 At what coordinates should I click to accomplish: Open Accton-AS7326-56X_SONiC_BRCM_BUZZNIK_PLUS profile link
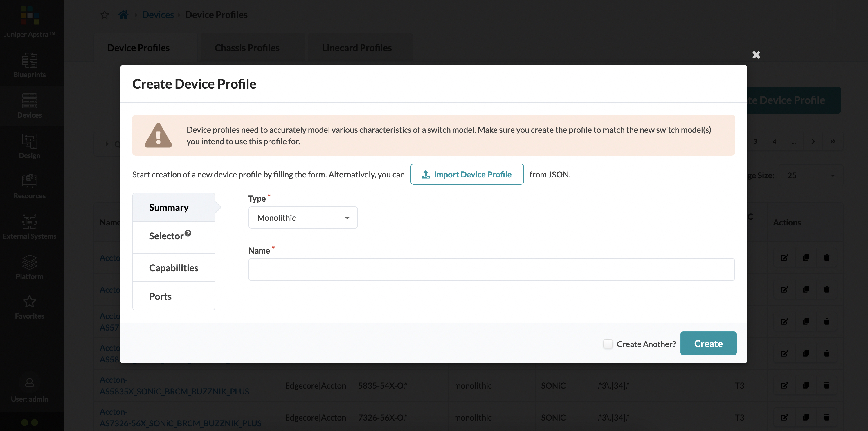(x=181, y=418)
